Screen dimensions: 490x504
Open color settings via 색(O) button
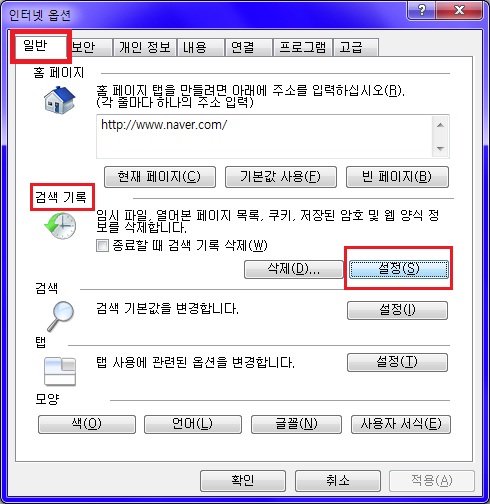click(x=87, y=424)
